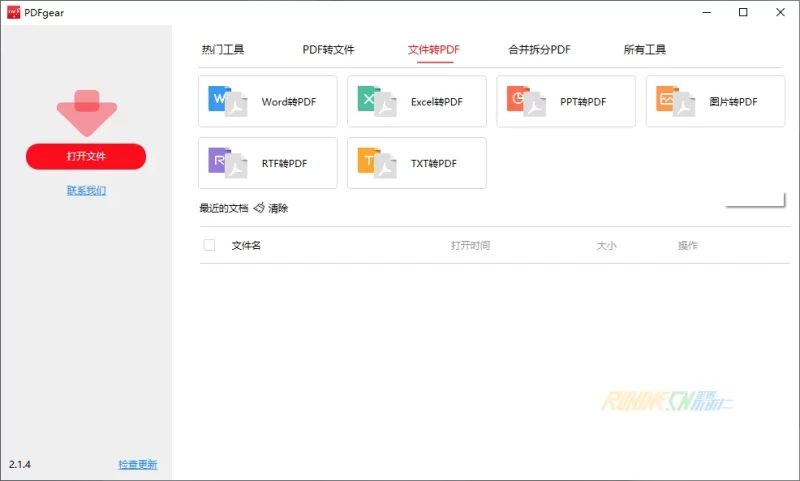Click the TXT转PDF converter icon
Viewport: 800px width, 481px height.
point(376,163)
